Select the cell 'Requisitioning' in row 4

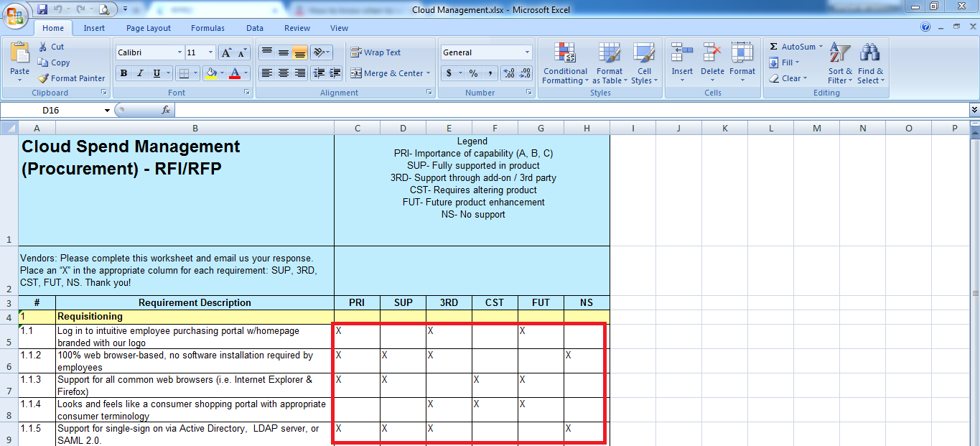point(195,316)
